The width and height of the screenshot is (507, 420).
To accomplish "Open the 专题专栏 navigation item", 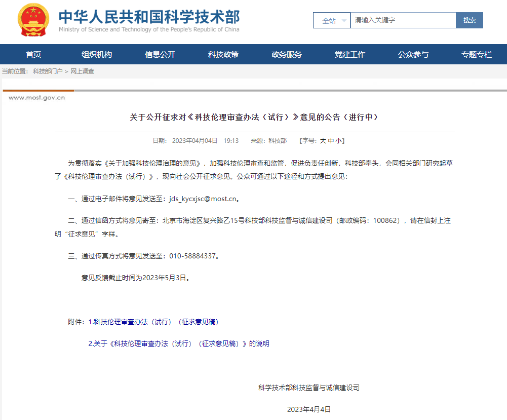I will pyautogui.click(x=477, y=55).
